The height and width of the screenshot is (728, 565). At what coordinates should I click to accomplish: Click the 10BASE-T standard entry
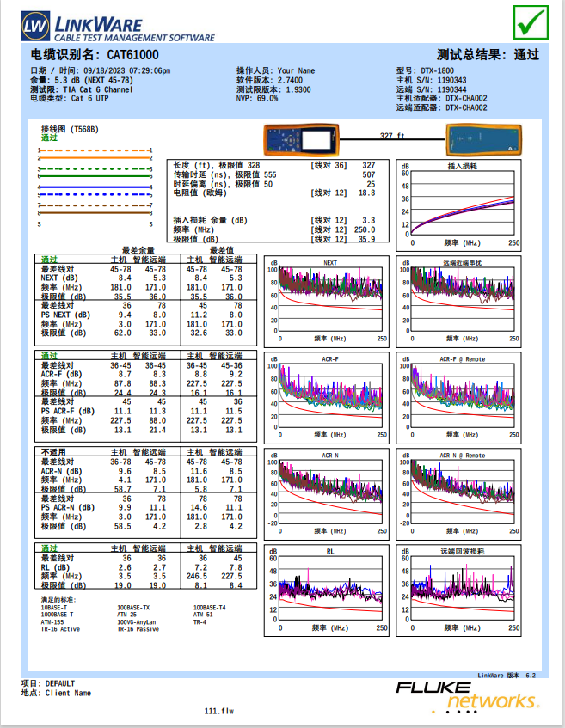point(54,608)
